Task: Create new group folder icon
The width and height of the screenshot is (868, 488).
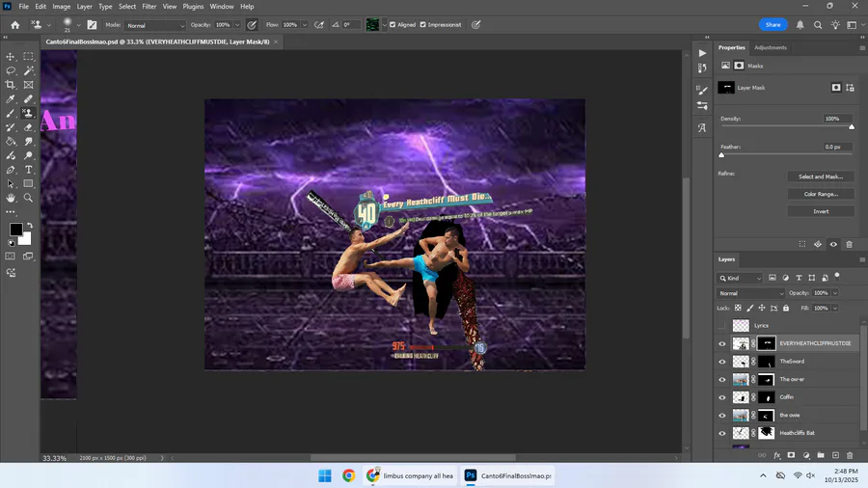Action: point(821,455)
